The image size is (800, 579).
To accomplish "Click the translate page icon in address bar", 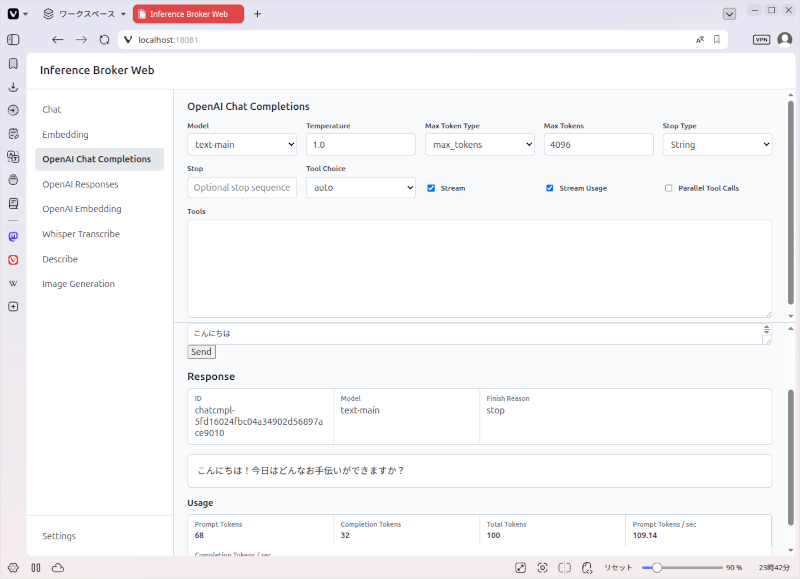I will 700,40.
